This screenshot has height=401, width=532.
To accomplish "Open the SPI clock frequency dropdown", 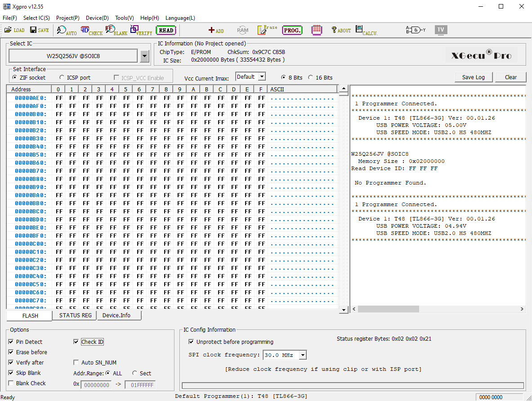I will [303, 355].
